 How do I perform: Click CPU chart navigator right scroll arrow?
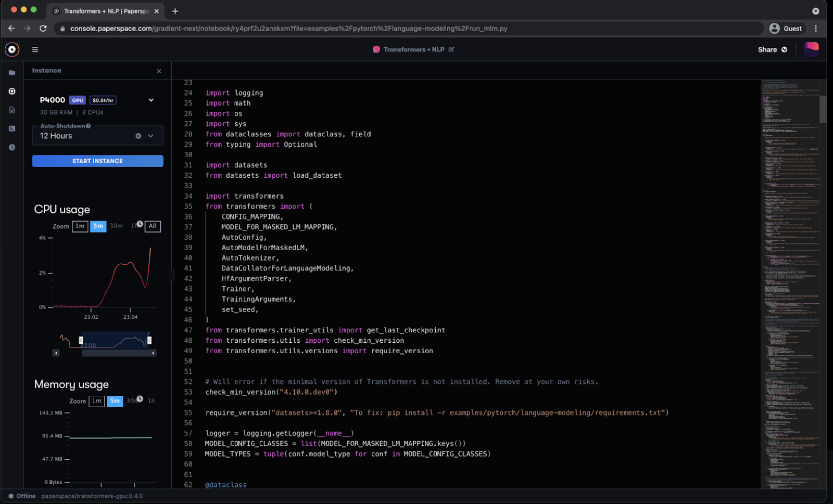(153, 353)
